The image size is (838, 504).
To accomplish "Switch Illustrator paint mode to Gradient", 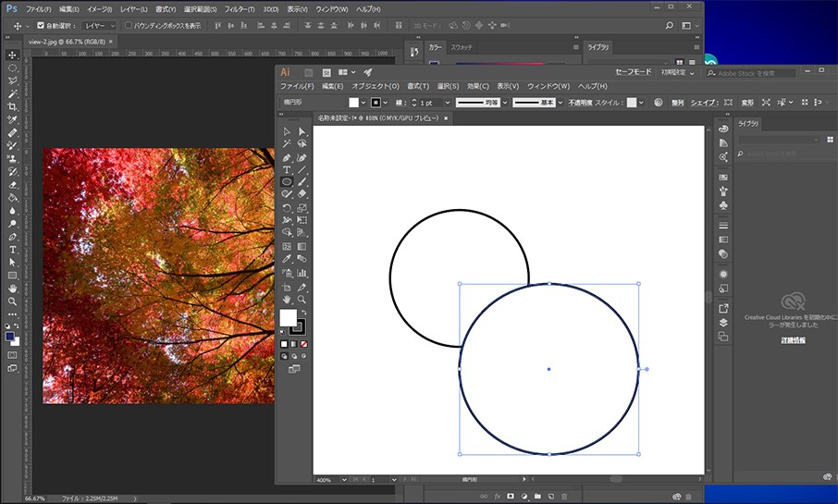I will click(x=294, y=344).
